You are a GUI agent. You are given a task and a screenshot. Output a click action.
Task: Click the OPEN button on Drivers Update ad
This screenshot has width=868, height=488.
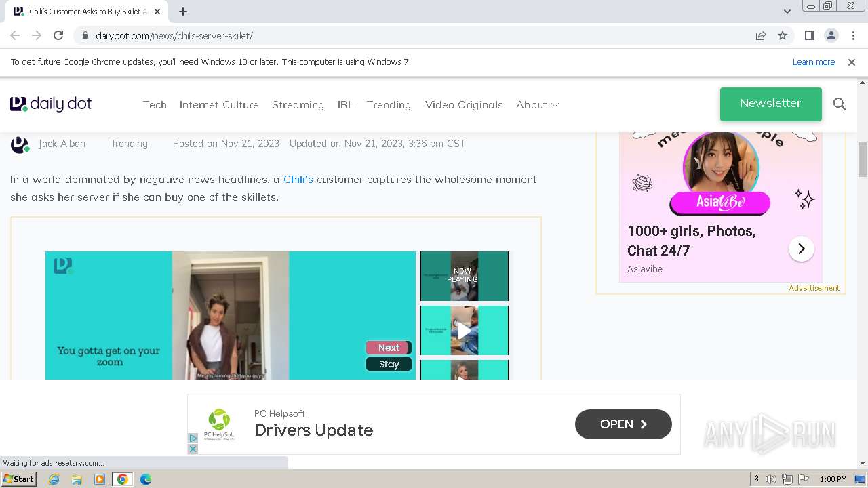(x=623, y=424)
